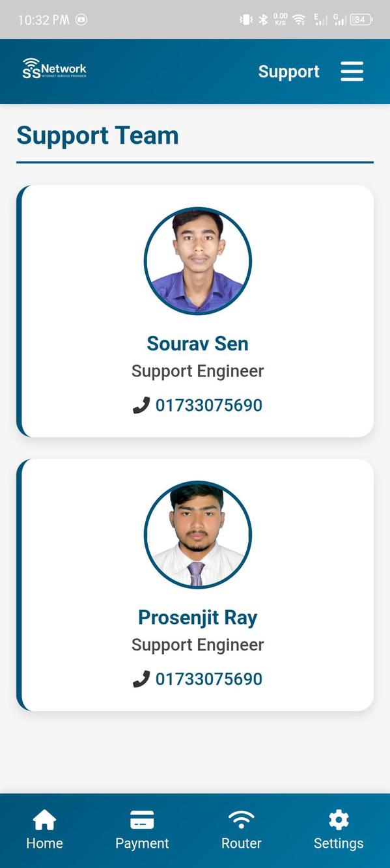390x868 pixels.
Task: Tap the Settings gear icon
Action: click(339, 820)
